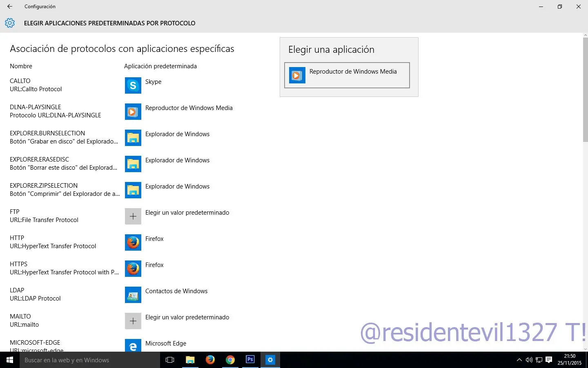Screen dimensions: 588x368
Task: Open Task View from the taskbar
Action: coord(170,360)
